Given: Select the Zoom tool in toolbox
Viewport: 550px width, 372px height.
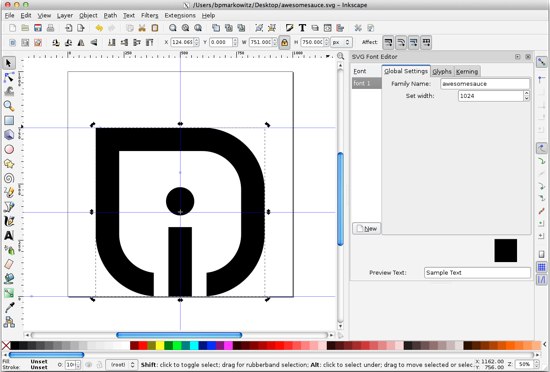Looking at the screenshot, I should 9,106.
